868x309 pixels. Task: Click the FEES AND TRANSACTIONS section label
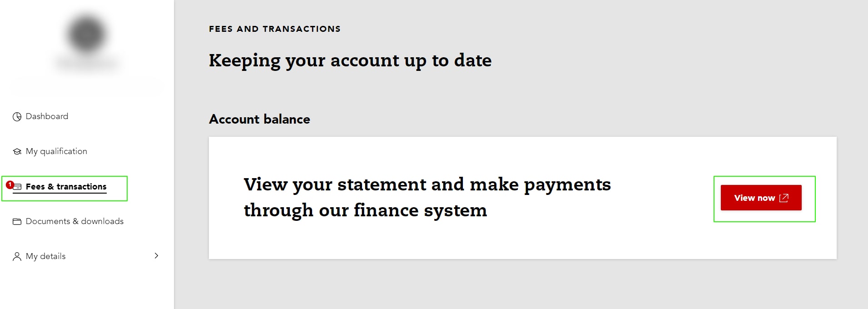pos(275,29)
